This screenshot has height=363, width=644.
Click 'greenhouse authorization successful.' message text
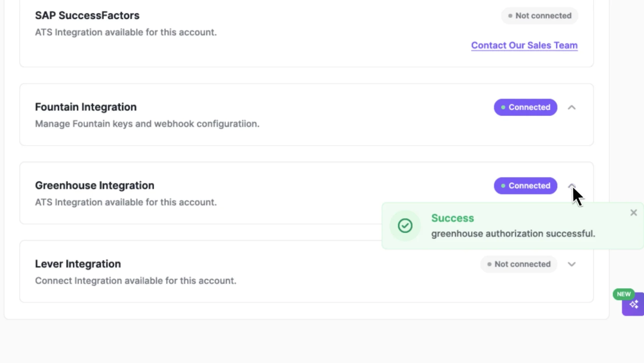513,234
